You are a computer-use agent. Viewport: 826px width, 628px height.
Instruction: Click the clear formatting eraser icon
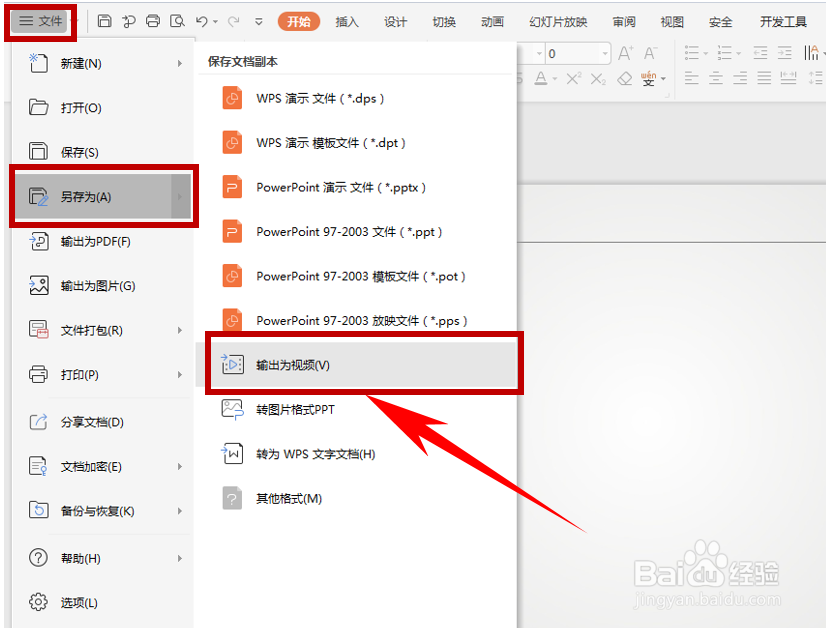[x=624, y=77]
